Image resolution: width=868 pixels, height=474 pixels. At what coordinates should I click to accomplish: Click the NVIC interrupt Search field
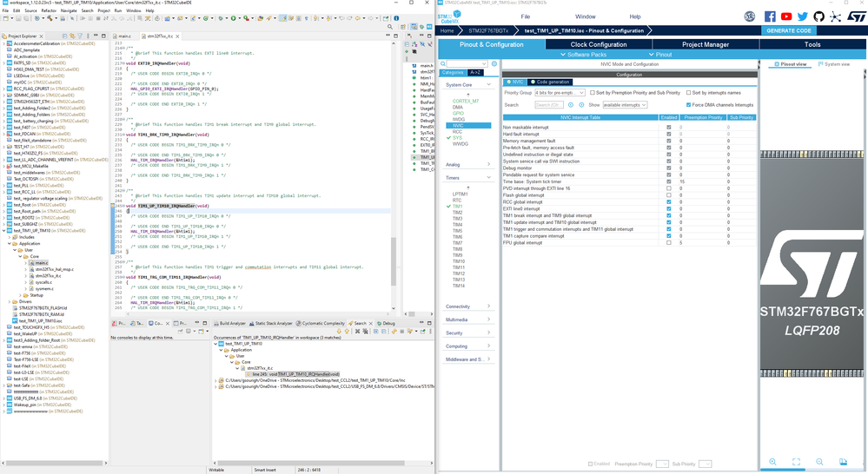click(548, 105)
